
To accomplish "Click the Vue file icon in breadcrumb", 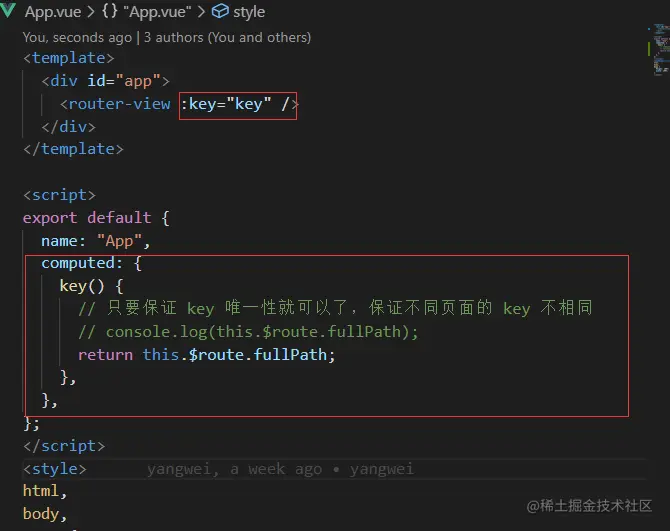I will [8, 10].
